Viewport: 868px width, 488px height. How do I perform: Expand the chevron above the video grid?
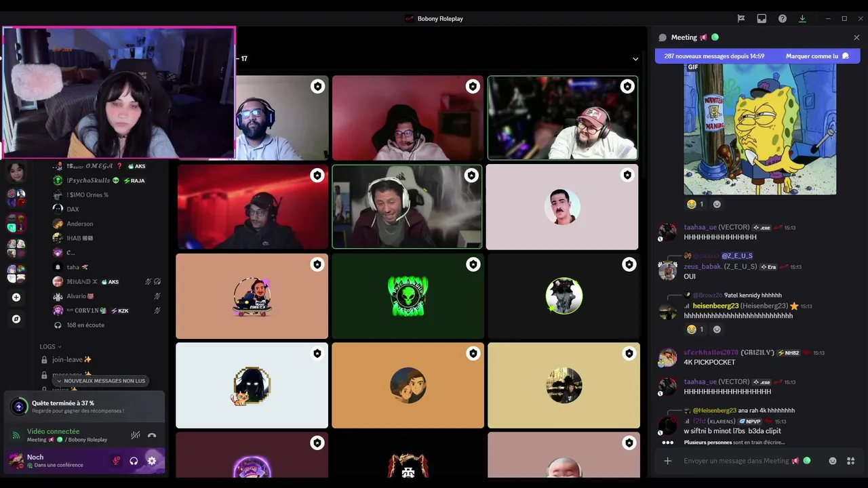point(635,59)
